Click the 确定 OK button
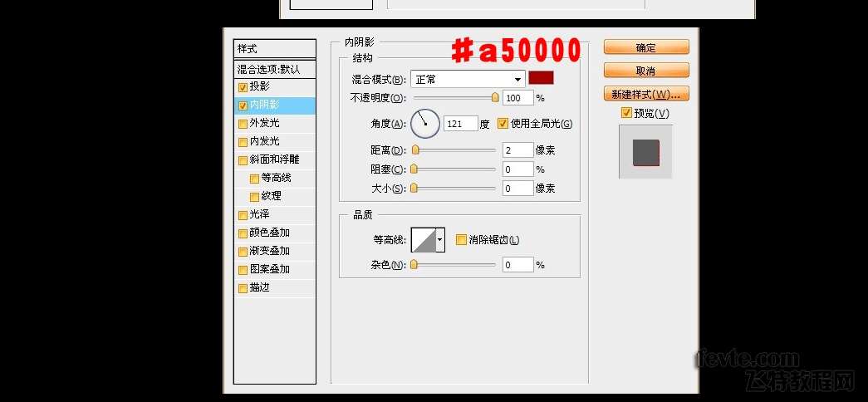This screenshot has width=868, height=402. coord(646,47)
